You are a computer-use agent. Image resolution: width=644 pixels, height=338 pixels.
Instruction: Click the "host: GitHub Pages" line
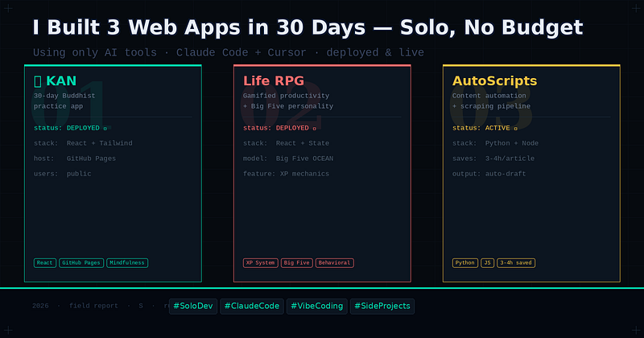[75, 159]
